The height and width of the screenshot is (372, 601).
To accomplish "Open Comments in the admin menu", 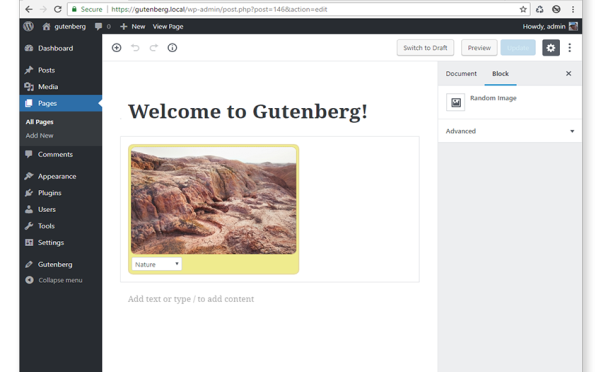I will (61, 154).
